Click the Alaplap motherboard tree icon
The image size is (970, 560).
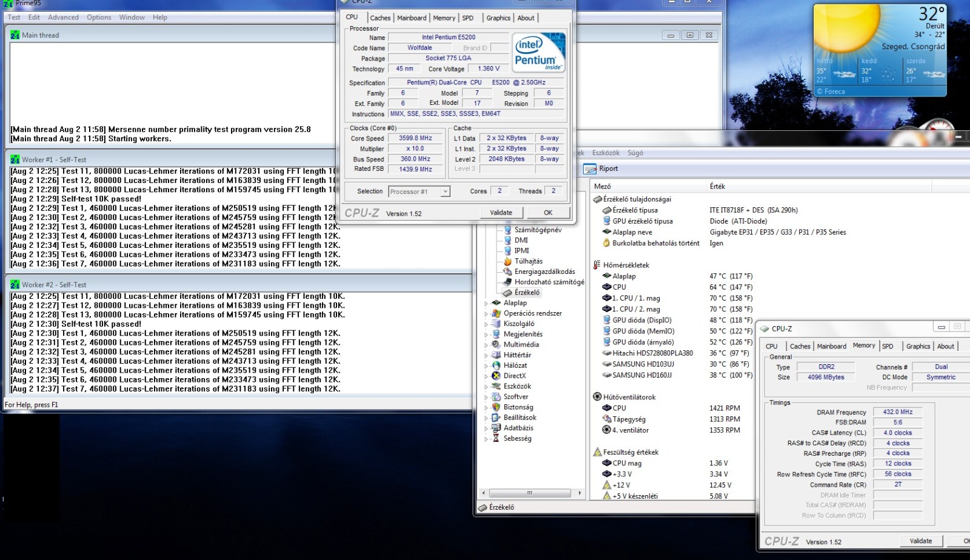pos(497,302)
